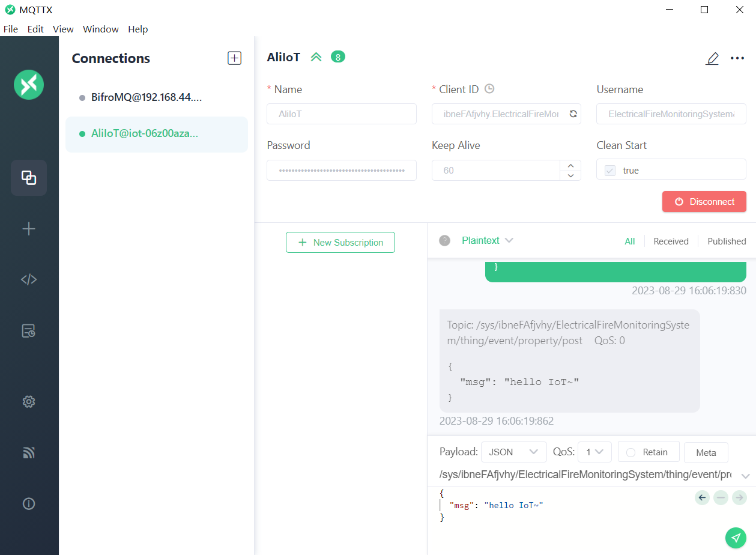Click the Meta button
The image size is (756, 555).
click(706, 452)
